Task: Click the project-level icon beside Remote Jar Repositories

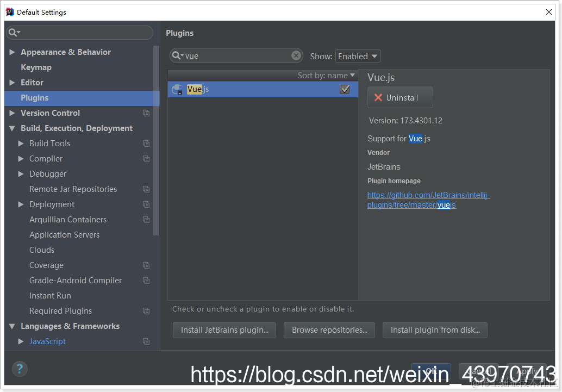Action: 146,189
